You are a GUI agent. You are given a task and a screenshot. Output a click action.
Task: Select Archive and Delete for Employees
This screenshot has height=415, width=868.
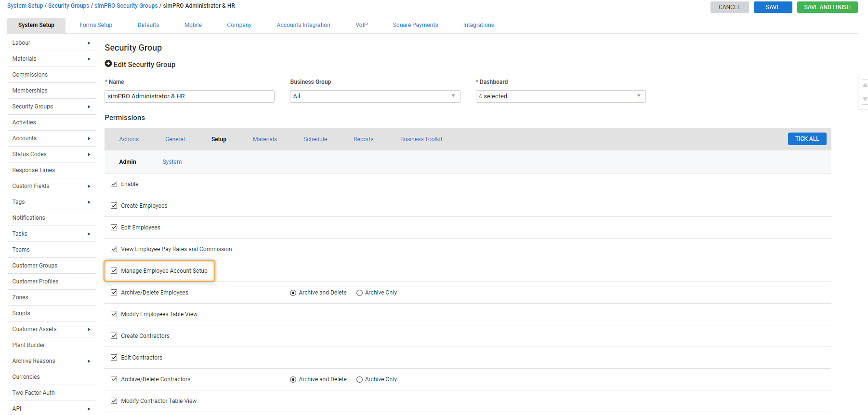pos(293,293)
